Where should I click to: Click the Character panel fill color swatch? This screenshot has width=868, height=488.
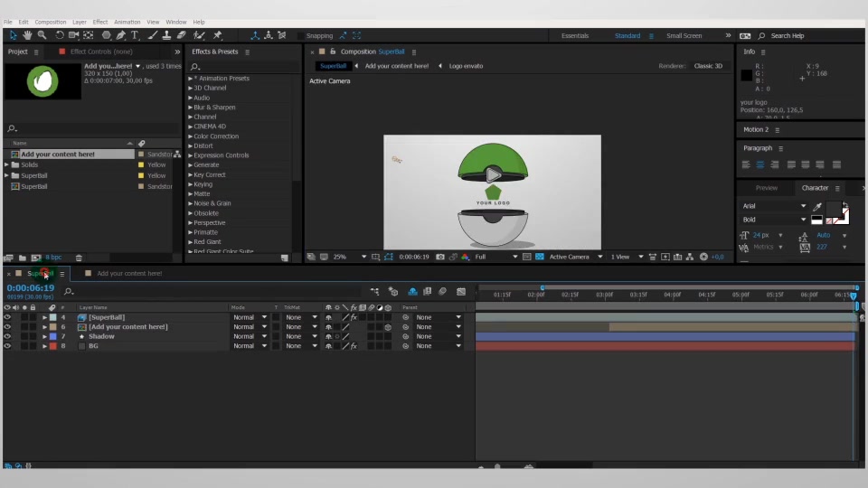833,208
